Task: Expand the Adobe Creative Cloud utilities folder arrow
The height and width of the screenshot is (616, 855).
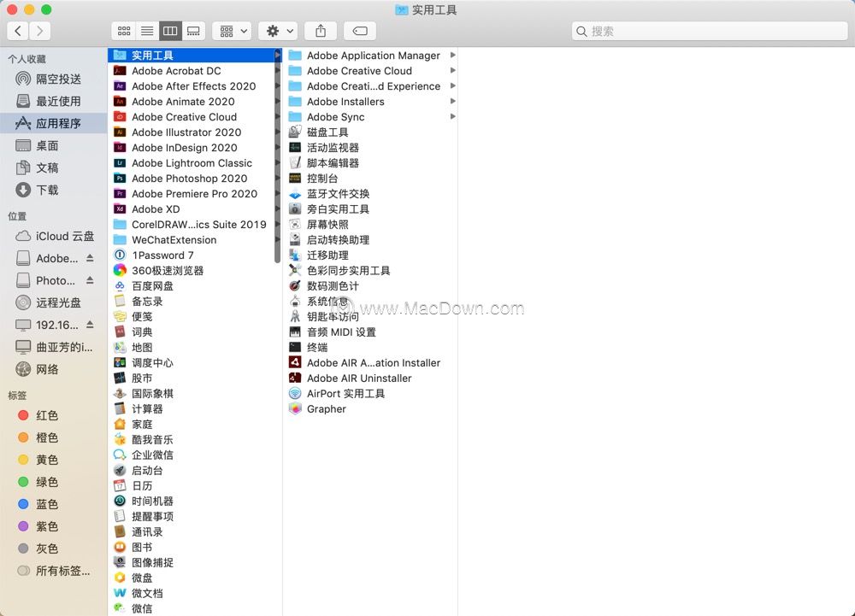Action: [x=452, y=71]
